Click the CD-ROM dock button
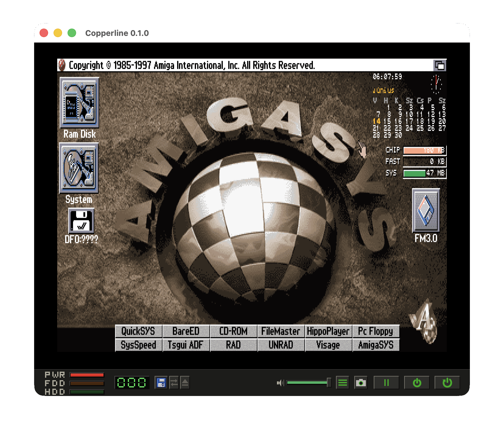This screenshot has width=504, height=441. pyautogui.click(x=233, y=331)
